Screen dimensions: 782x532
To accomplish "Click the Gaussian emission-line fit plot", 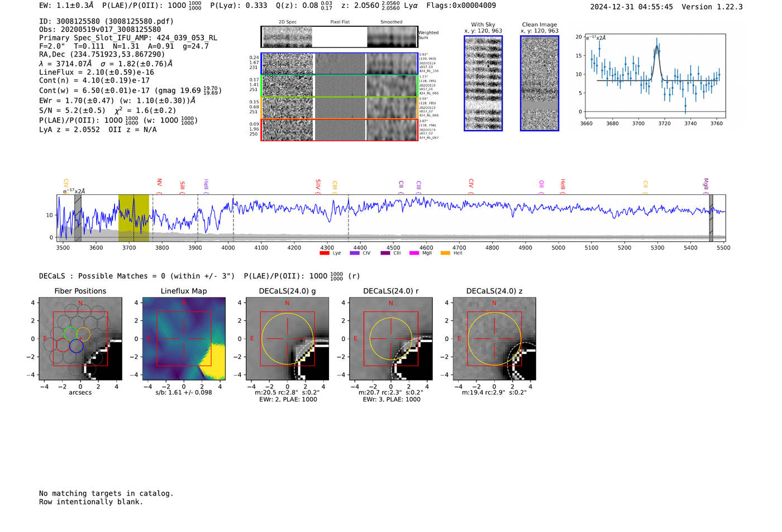I will point(655,76).
